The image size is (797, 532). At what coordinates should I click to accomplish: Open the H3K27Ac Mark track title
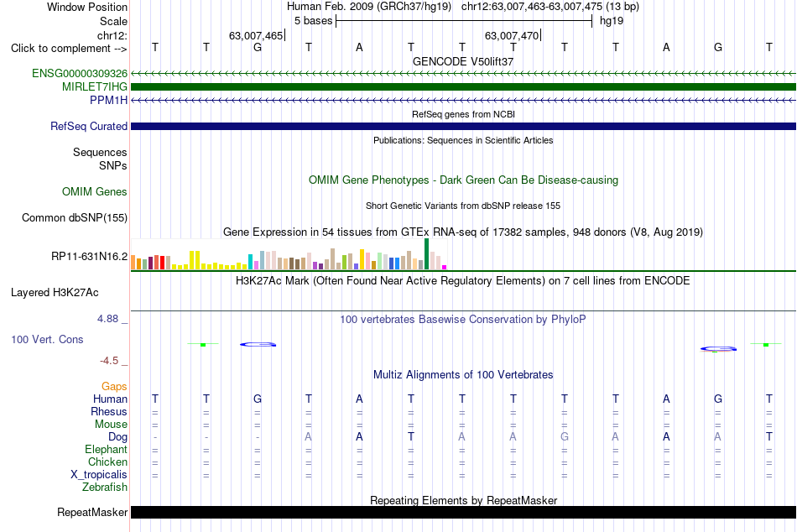pyautogui.click(x=463, y=281)
